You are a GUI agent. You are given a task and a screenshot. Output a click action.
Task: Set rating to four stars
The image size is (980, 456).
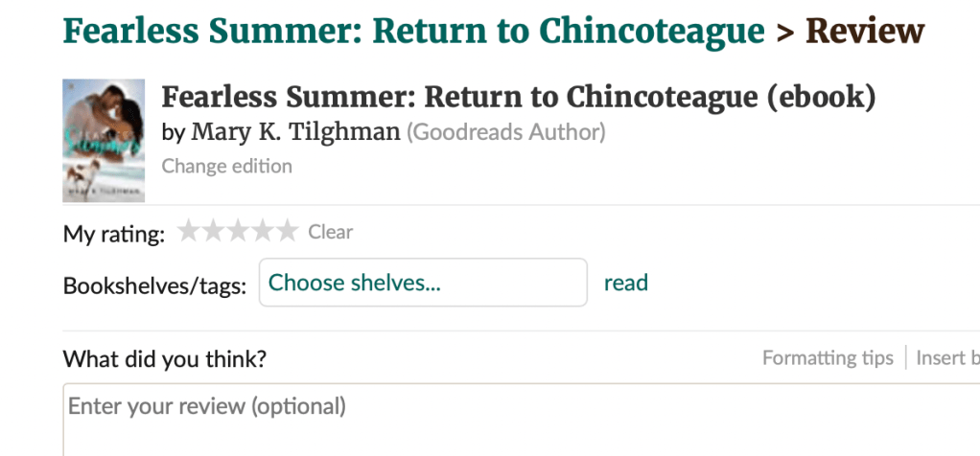pyautogui.click(x=262, y=231)
